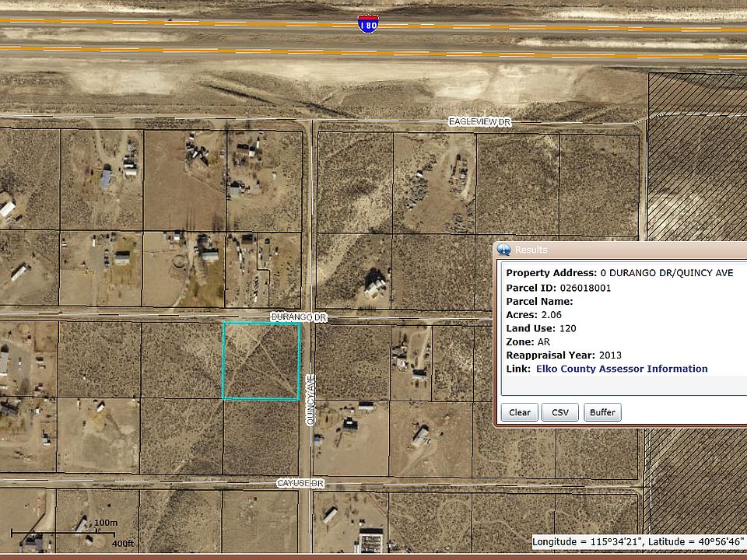This screenshot has width=747, height=560.
Task: Open the Buffer tool button
Action: [602, 412]
